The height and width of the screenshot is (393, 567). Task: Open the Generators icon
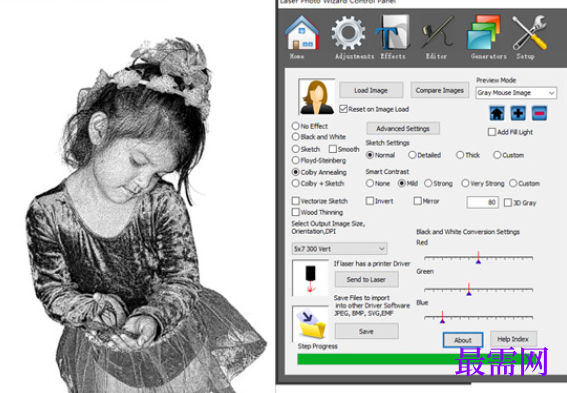[483, 33]
